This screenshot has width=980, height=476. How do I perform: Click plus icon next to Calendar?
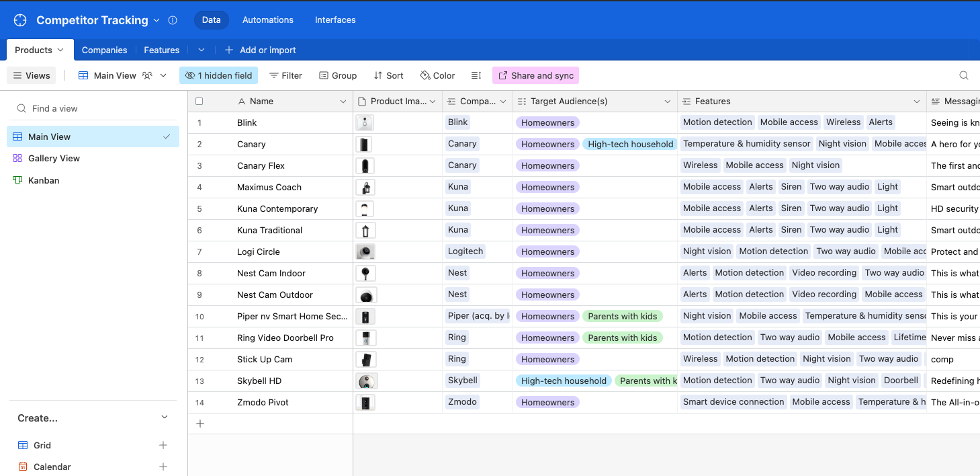coord(163,467)
